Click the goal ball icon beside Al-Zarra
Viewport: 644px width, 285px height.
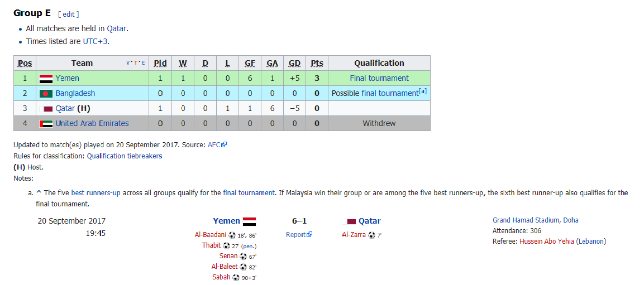point(371,235)
